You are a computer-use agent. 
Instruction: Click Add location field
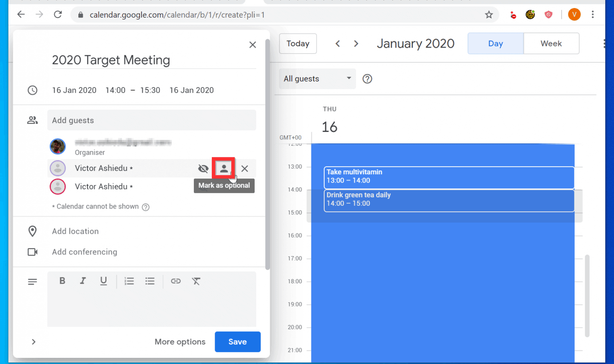[75, 231]
